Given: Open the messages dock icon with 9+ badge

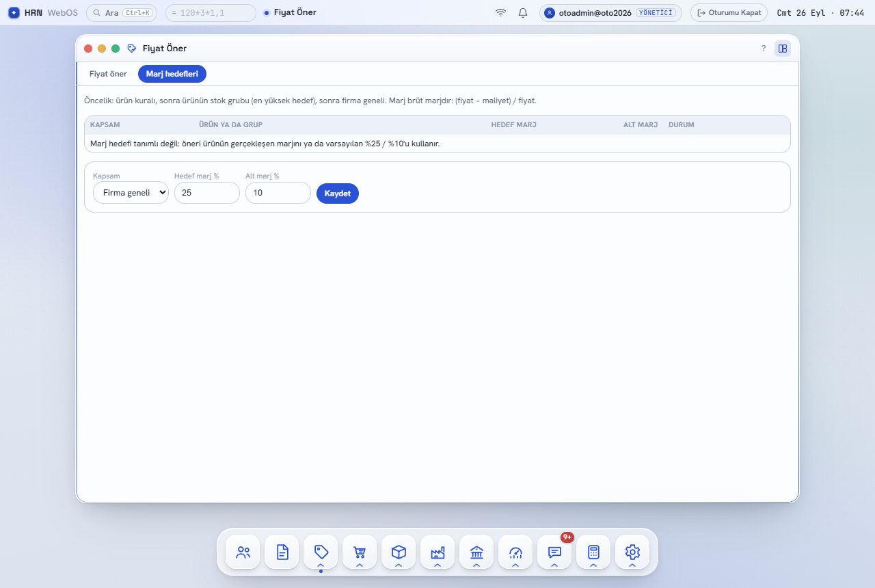Looking at the screenshot, I should pyautogui.click(x=554, y=552).
